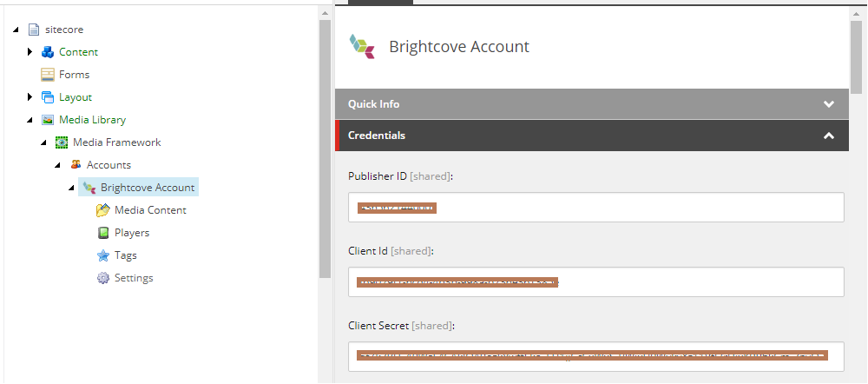The image size is (868, 384).
Task: Click the Media Framework green icon
Action: pyautogui.click(x=62, y=142)
